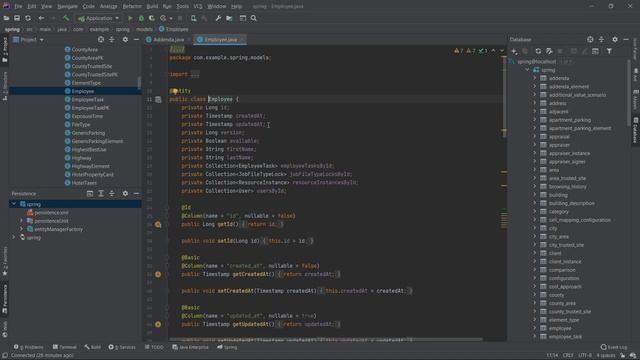Open the Problems tool window
The image size is (640, 360).
click(29, 347)
